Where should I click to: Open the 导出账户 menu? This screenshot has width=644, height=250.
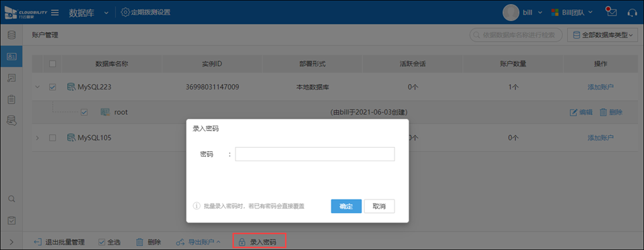tap(199, 242)
